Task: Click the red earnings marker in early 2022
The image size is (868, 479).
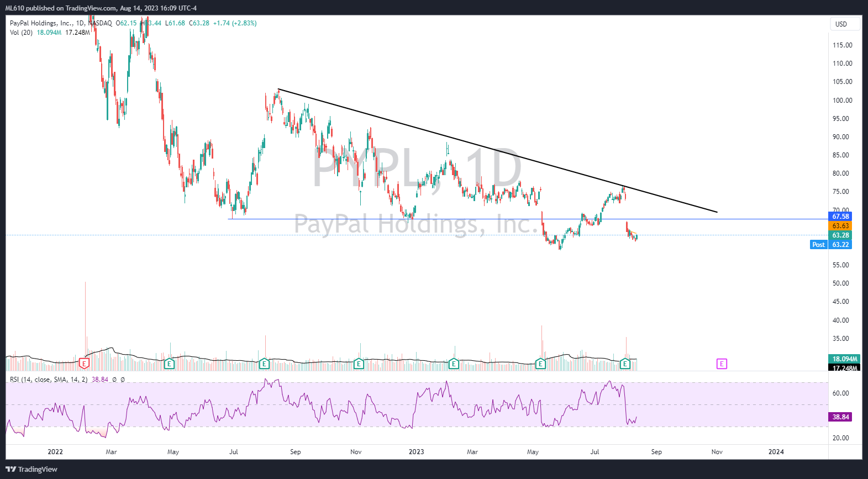Action: point(85,364)
